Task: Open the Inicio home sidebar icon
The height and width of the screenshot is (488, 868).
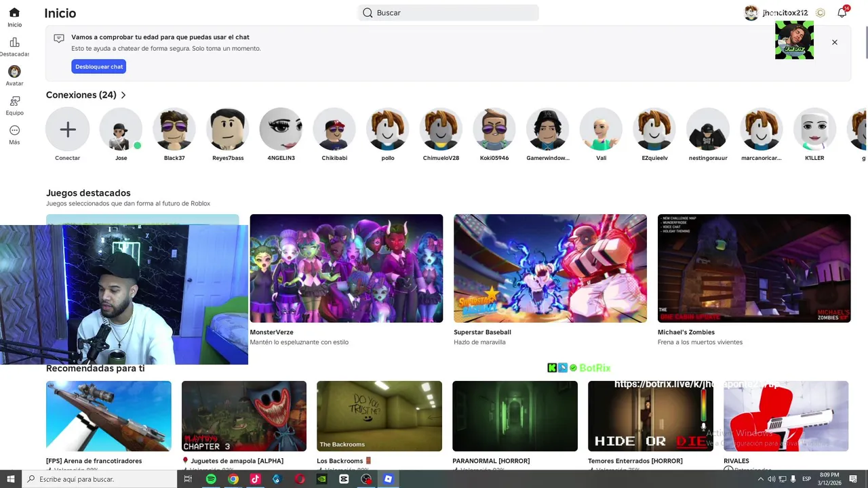Action: click(x=14, y=13)
